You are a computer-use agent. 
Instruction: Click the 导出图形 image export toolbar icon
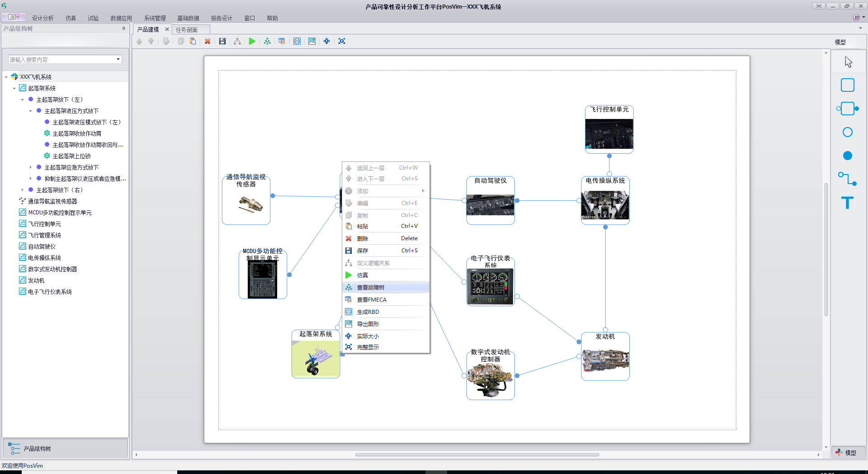tap(312, 41)
